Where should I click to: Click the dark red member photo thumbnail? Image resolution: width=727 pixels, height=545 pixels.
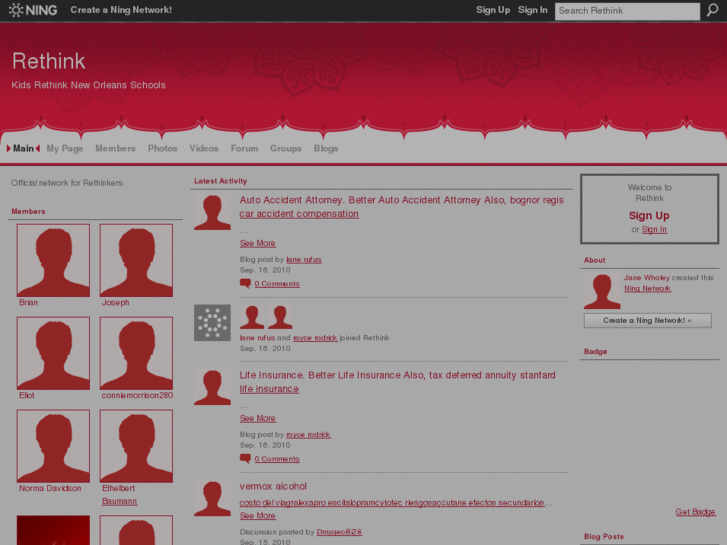53,530
